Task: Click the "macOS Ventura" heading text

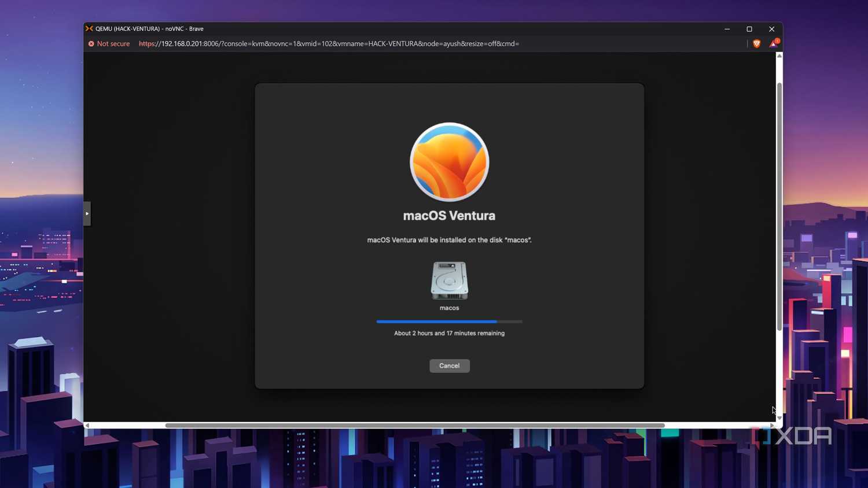Action: 449,216
